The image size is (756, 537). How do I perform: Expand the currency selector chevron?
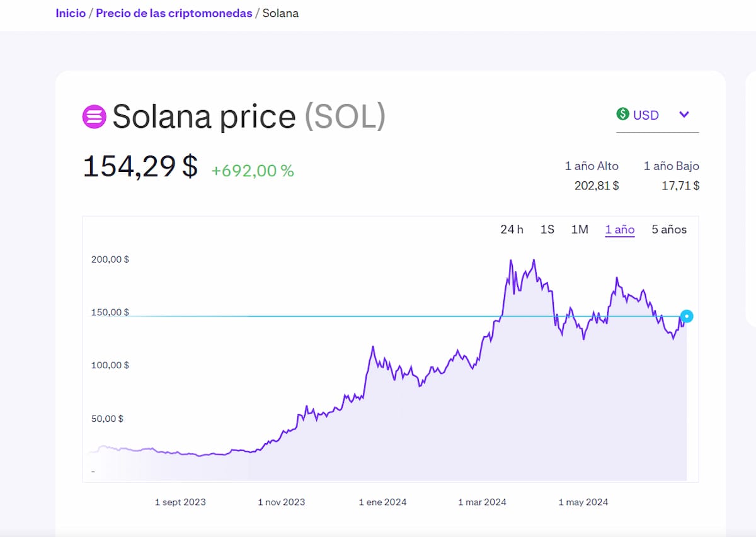684,115
